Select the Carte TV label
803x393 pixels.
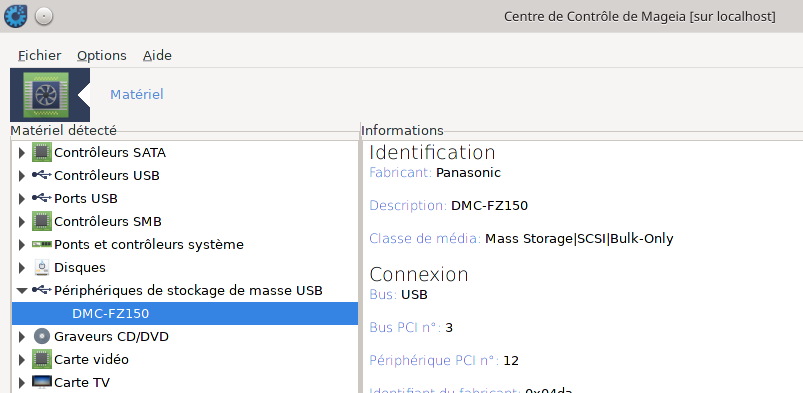click(x=82, y=382)
